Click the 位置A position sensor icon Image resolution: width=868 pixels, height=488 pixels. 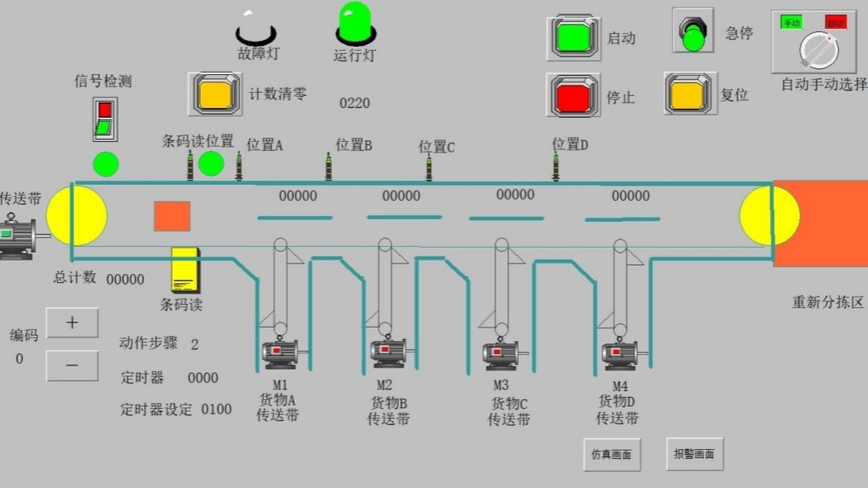(x=239, y=165)
